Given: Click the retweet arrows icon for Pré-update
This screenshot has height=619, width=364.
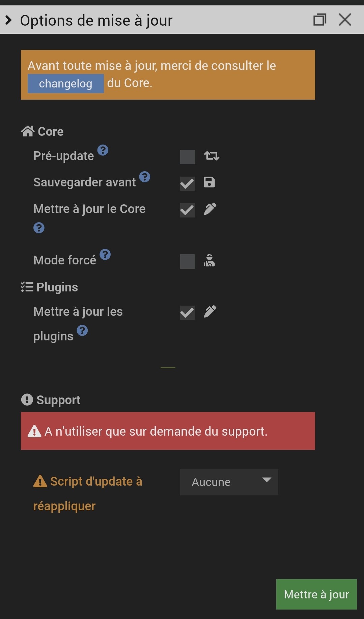Looking at the screenshot, I should pyautogui.click(x=212, y=156).
